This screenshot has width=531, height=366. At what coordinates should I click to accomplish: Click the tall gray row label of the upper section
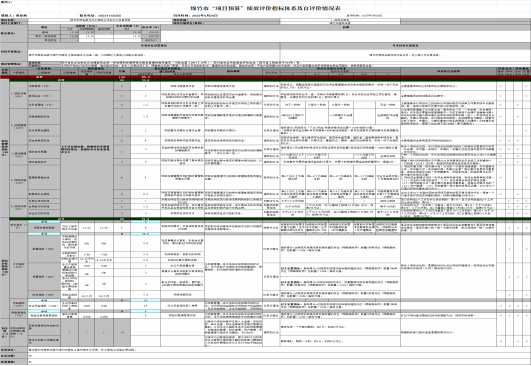click(5, 148)
